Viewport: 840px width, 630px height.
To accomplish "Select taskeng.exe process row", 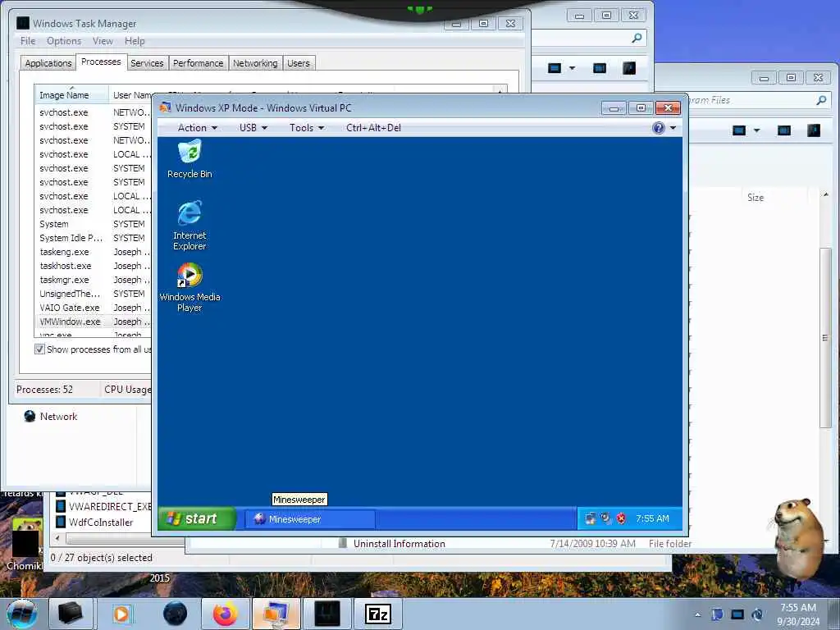I will [x=94, y=252].
